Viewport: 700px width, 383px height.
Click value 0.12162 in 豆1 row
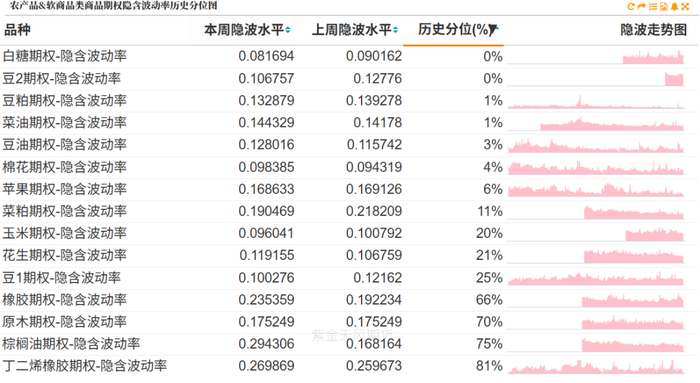click(x=378, y=278)
